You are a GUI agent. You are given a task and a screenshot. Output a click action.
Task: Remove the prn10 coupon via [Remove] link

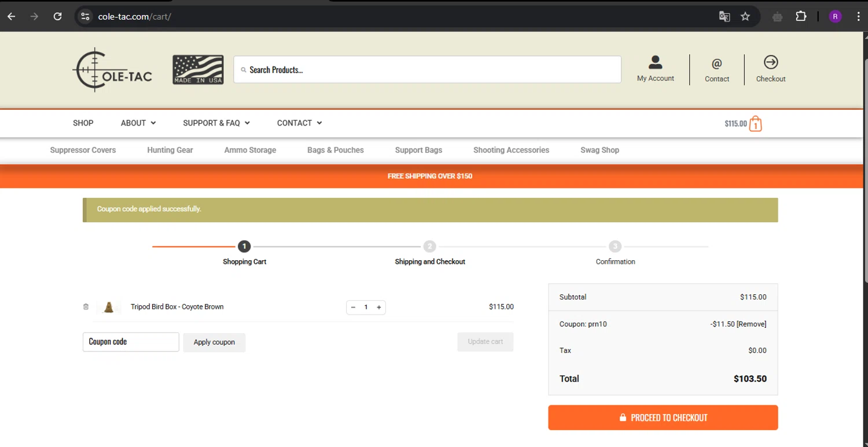coord(751,324)
